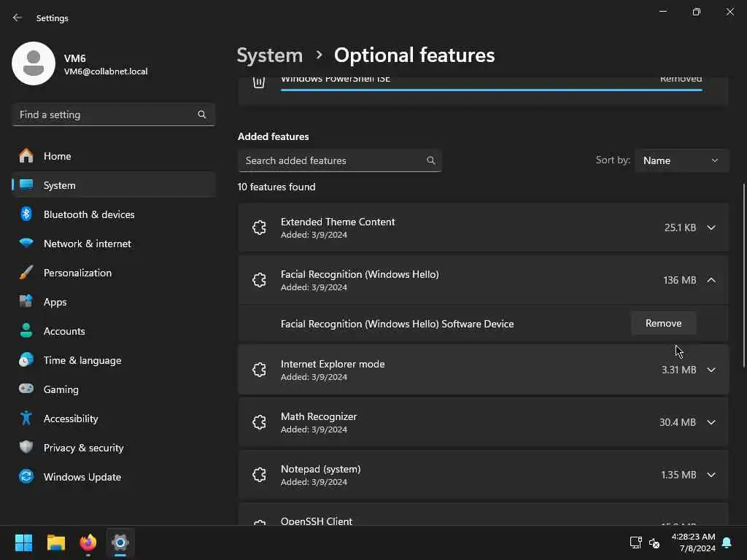Click the notification bell in system tray

(x=727, y=542)
